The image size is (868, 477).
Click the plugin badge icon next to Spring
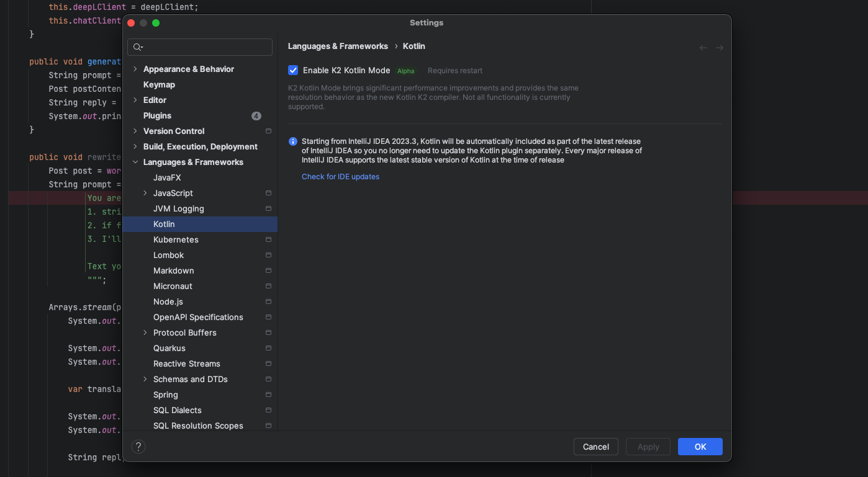click(268, 395)
